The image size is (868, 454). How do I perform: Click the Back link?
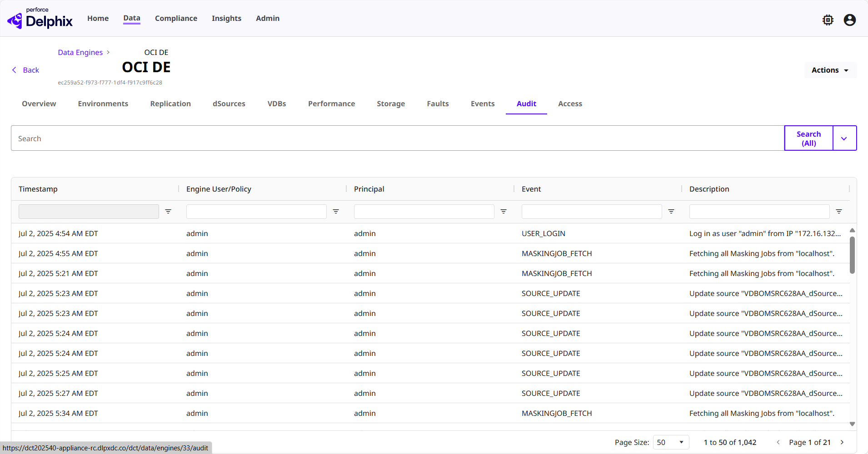tap(31, 70)
